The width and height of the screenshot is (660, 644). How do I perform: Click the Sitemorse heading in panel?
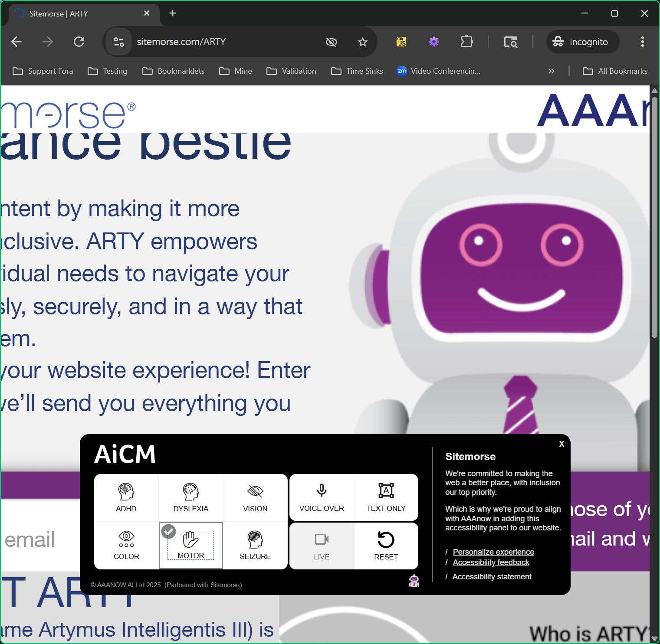coord(470,457)
